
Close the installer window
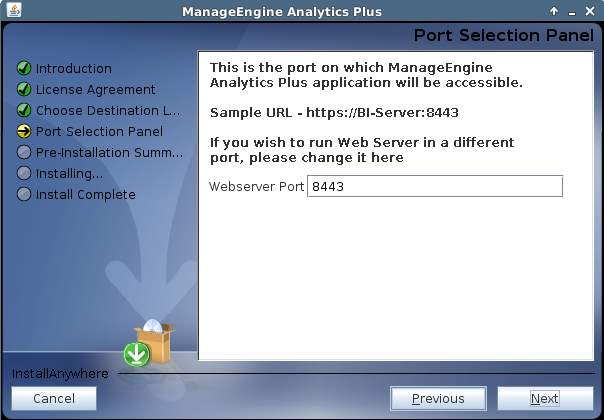click(x=590, y=11)
